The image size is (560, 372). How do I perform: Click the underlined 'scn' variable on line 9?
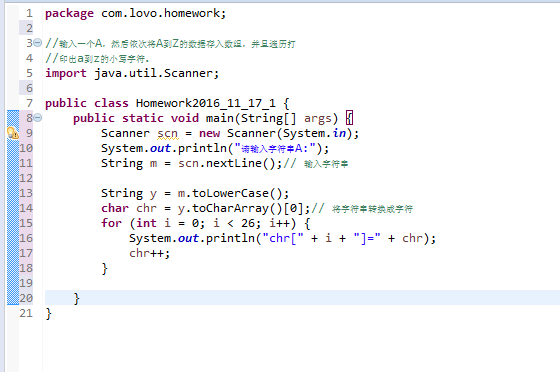[x=167, y=134]
